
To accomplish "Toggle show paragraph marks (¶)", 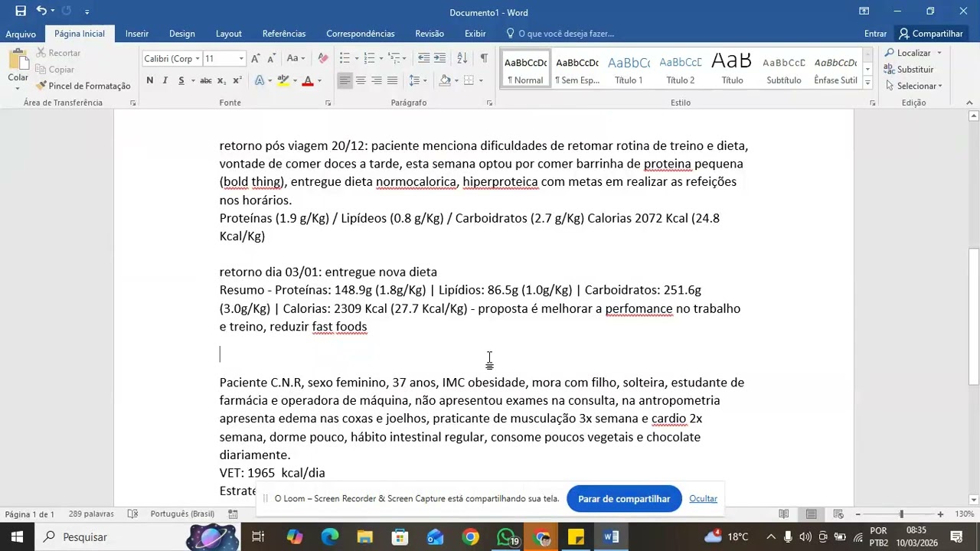I will tap(484, 58).
